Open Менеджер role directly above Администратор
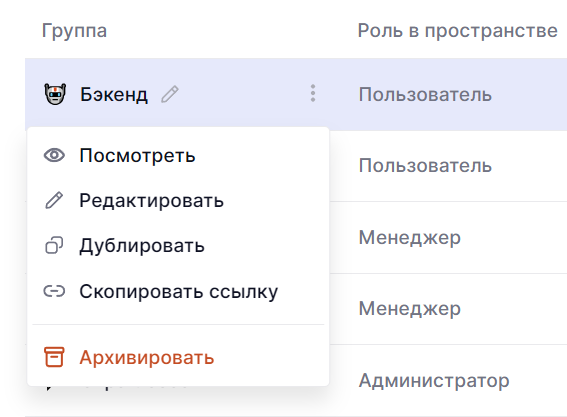Viewport: 567px width, 417px height. point(410,309)
